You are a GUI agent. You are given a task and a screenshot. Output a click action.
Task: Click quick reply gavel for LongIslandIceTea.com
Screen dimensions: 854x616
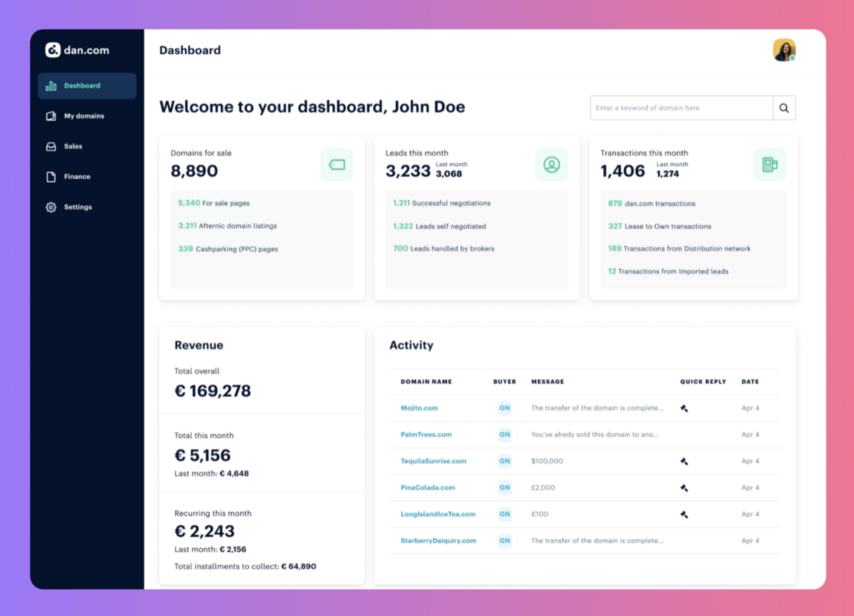(x=684, y=514)
